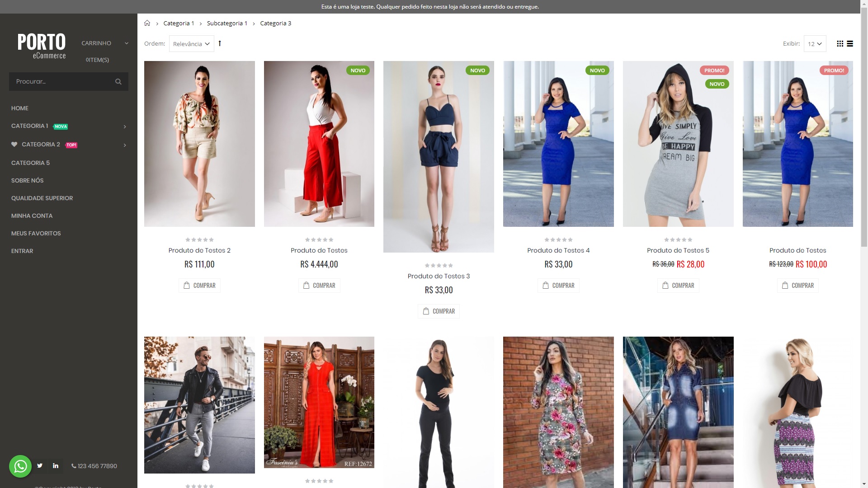Open the Ordem Relevância dropdown
868x488 pixels.
[x=192, y=44]
